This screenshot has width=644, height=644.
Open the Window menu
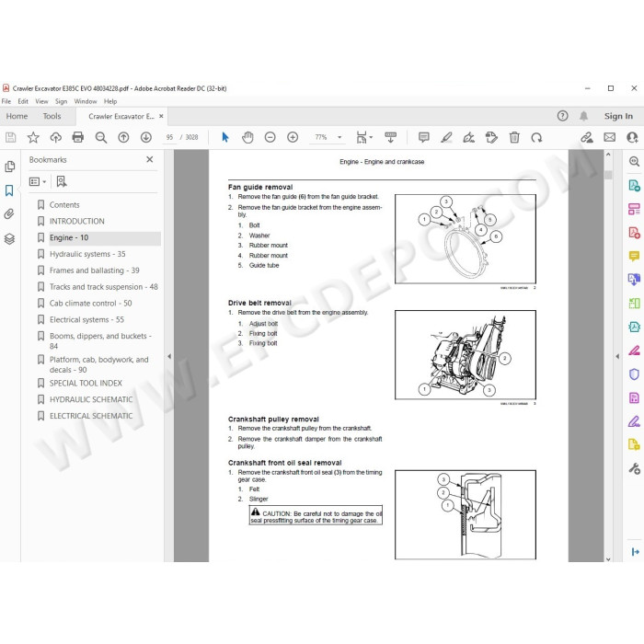(86, 101)
